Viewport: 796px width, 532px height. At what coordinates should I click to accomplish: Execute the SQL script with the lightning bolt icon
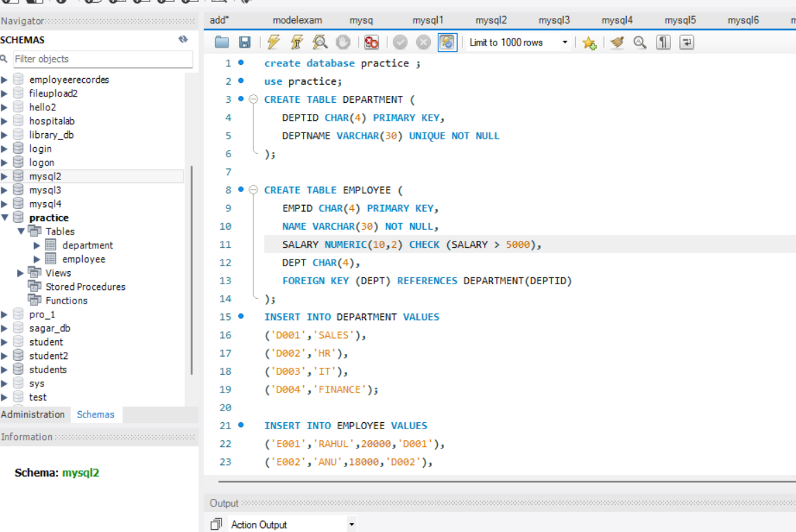click(x=273, y=42)
